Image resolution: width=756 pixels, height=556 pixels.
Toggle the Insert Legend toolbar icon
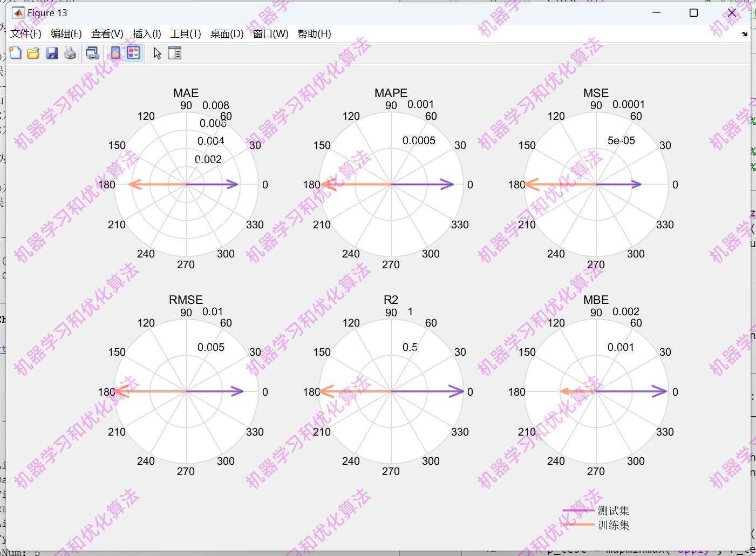pyautogui.click(x=134, y=53)
